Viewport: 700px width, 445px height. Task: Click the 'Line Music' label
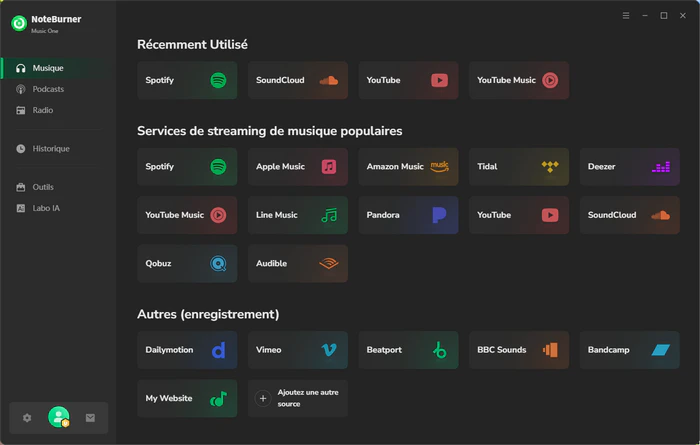point(277,215)
